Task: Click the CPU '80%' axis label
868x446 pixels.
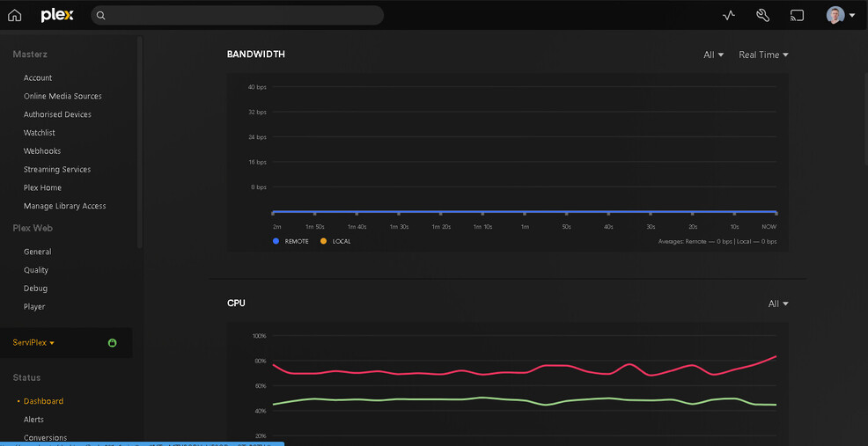Action: pyautogui.click(x=261, y=361)
